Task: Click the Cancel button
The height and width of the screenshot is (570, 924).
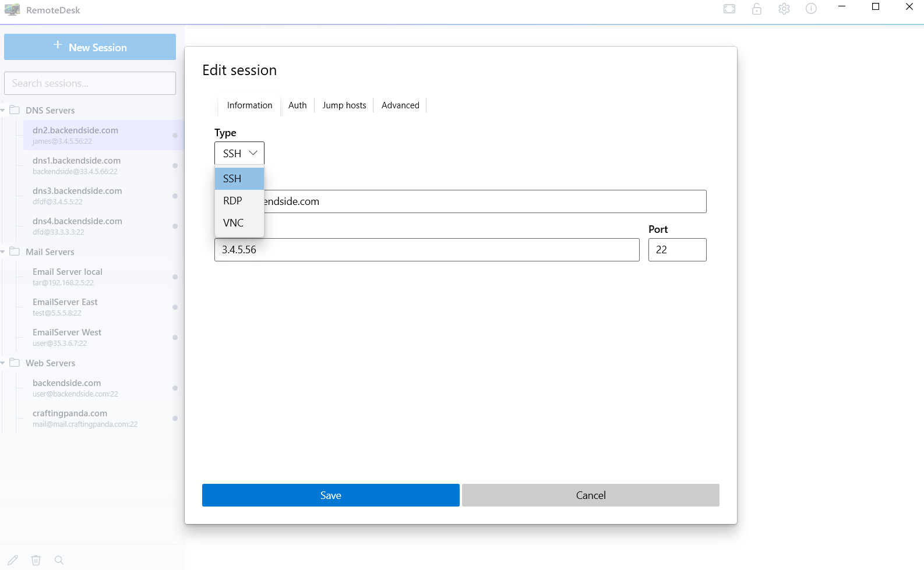Action: tap(591, 495)
